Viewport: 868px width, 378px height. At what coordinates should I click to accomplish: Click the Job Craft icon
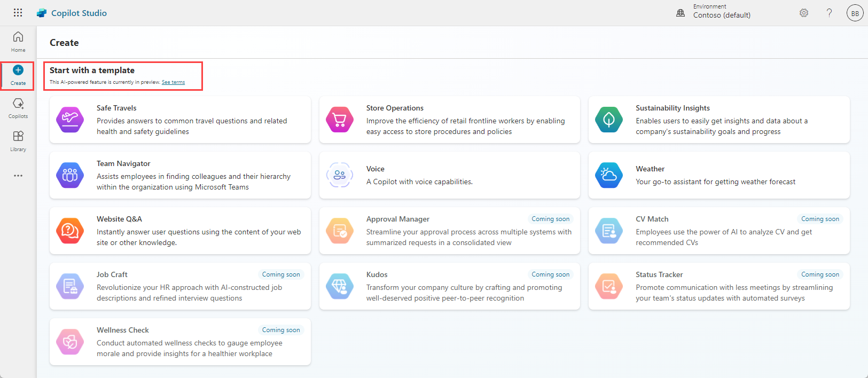click(70, 286)
